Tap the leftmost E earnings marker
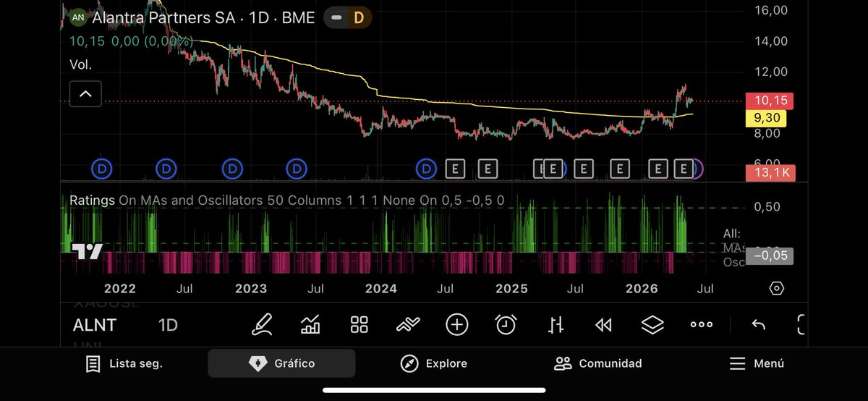868x401 pixels. click(455, 169)
